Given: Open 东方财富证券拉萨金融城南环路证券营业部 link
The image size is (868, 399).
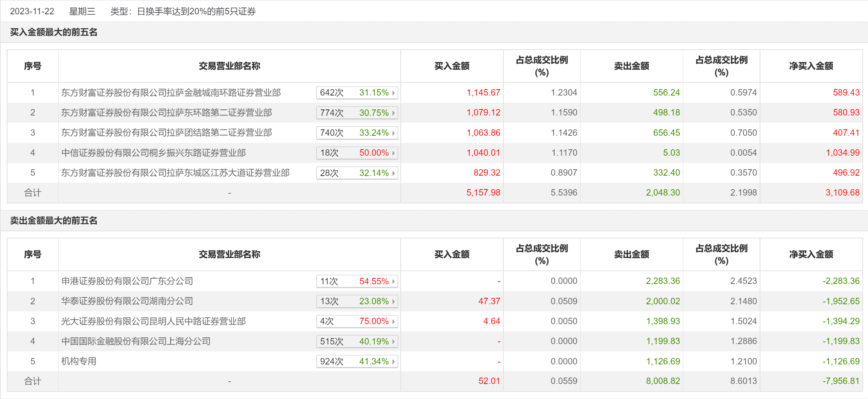Looking at the screenshot, I should coord(171,93).
